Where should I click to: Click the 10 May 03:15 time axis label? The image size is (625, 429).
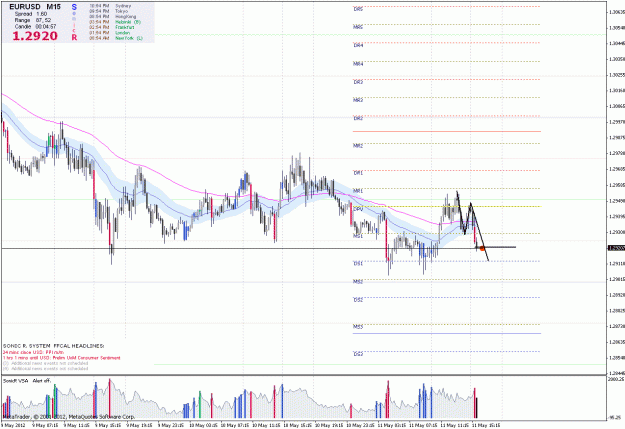pyautogui.click(x=203, y=425)
